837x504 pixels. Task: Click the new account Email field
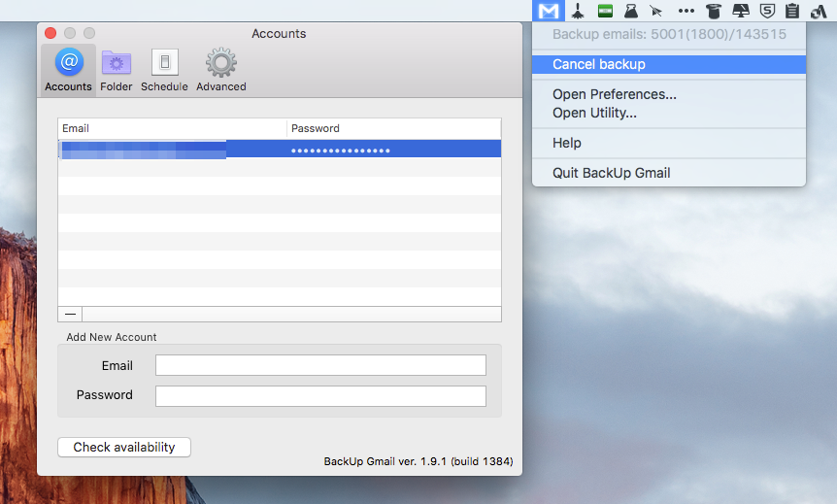point(320,365)
